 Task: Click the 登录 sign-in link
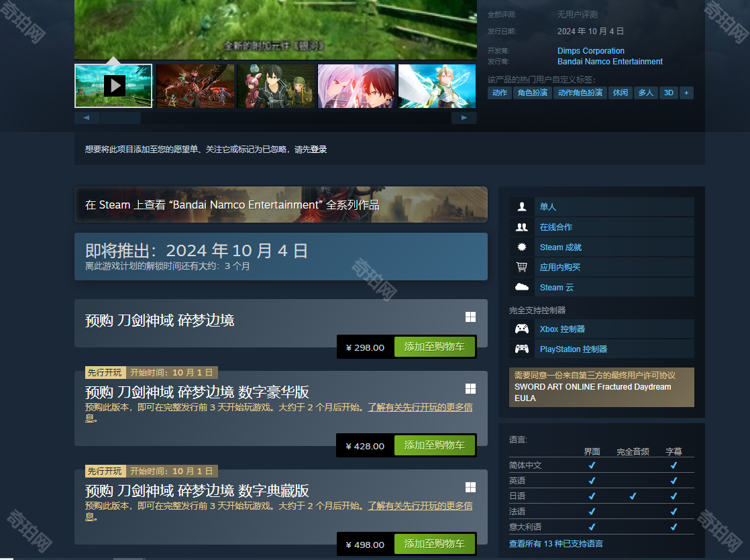click(x=319, y=149)
